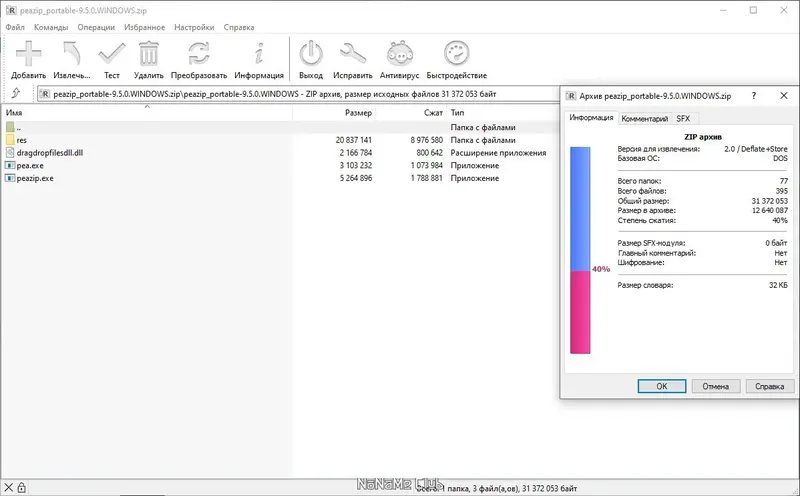Select the res folder icon
The height and width of the screenshot is (496, 800).
pos(10,140)
